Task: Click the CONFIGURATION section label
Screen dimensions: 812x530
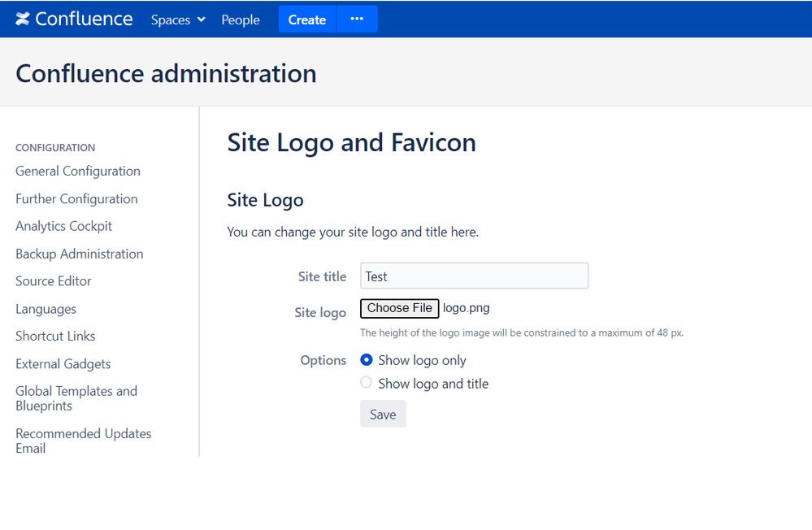Action: pyautogui.click(x=55, y=148)
